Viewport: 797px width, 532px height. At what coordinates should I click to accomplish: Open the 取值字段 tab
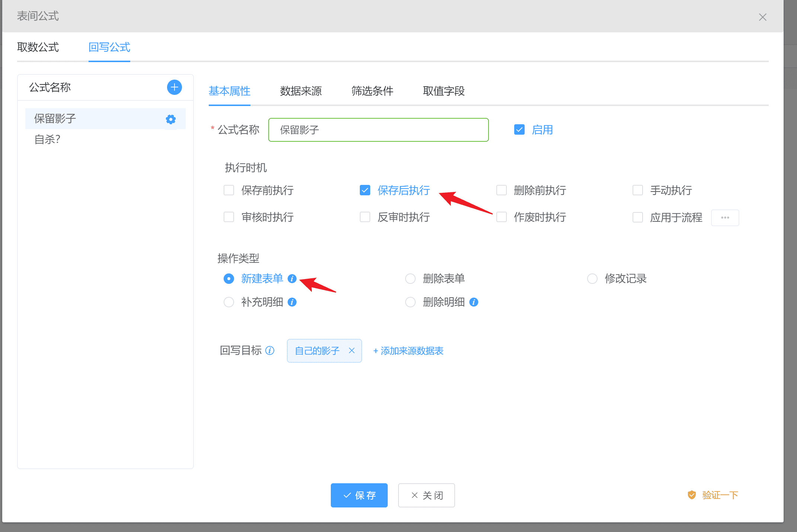click(x=444, y=91)
